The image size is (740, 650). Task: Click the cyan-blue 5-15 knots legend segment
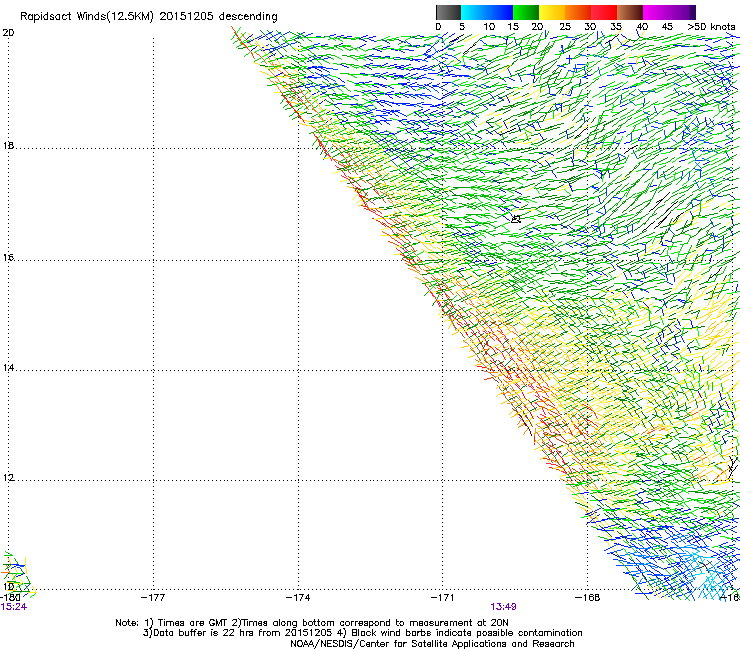click(487, 12)
